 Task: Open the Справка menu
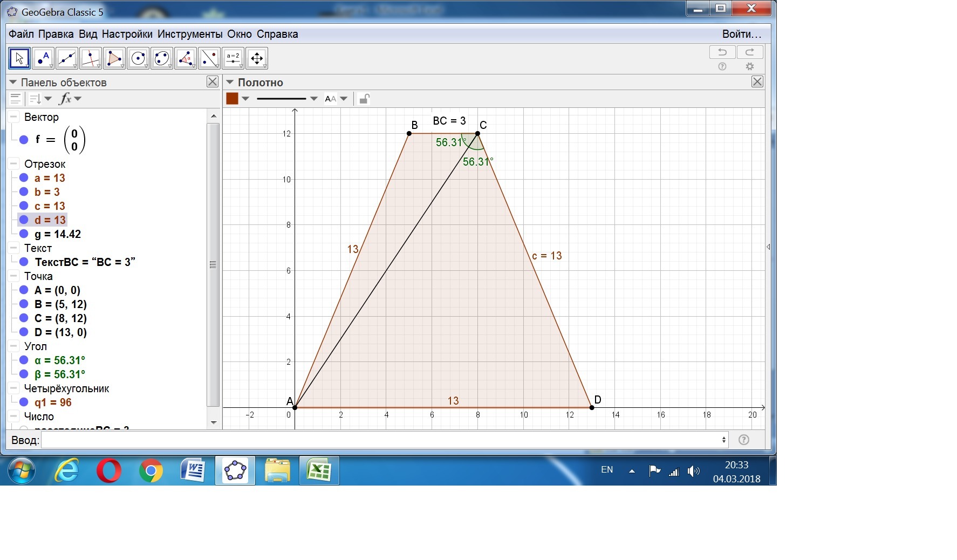pyautogui.click(x=277, y=34)
